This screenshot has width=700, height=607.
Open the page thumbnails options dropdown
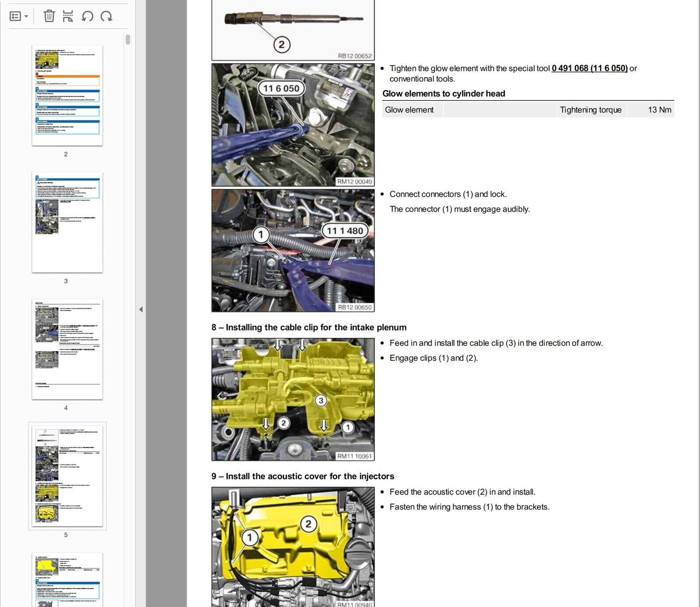pyautogui.click(x=19, y=16)
